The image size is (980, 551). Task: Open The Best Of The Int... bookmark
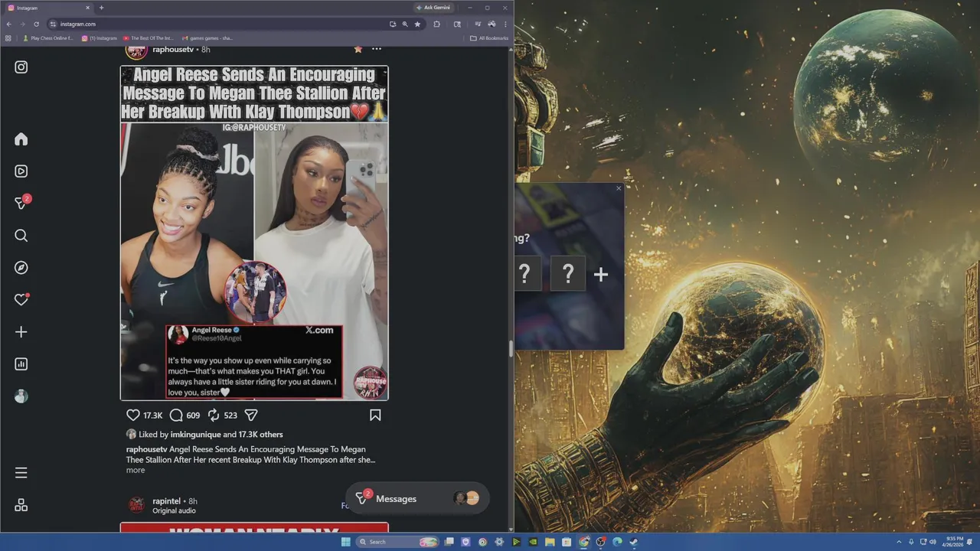pyautogui.click(x=149, y=37)
